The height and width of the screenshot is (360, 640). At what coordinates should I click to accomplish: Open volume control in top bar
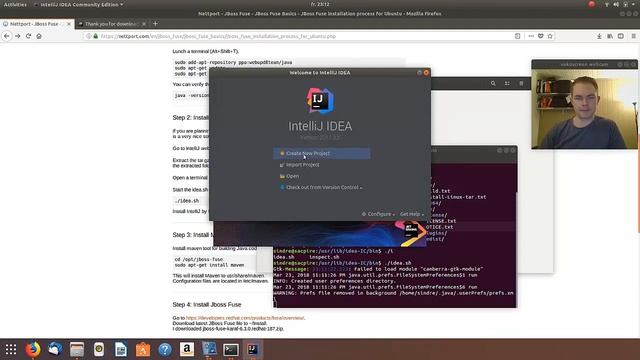[616, 4]
